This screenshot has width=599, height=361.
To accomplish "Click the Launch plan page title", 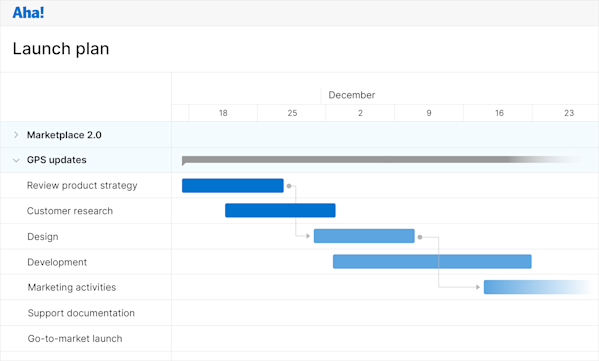I will click(61, 49).
